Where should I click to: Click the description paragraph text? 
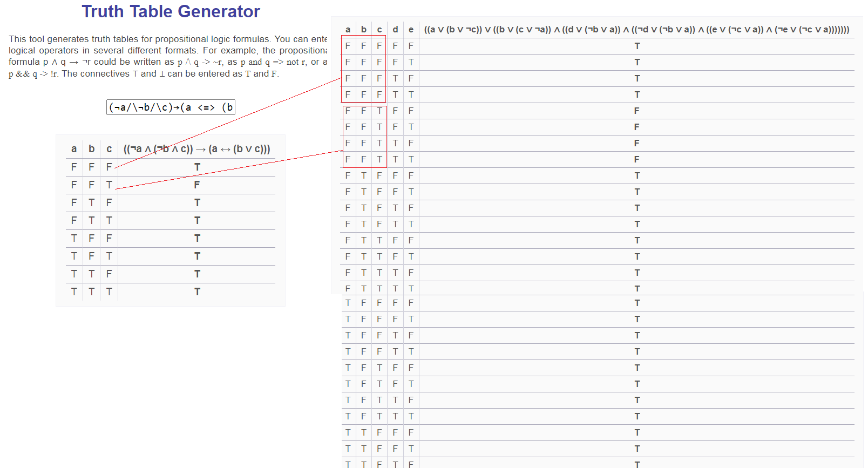tap(168, 56)
